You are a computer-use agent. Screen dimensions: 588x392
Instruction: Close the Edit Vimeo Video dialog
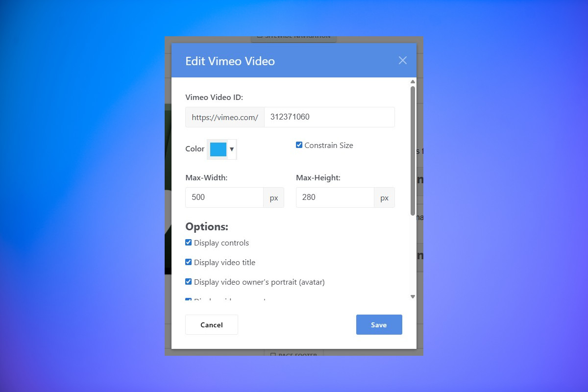tap(403, 60)
